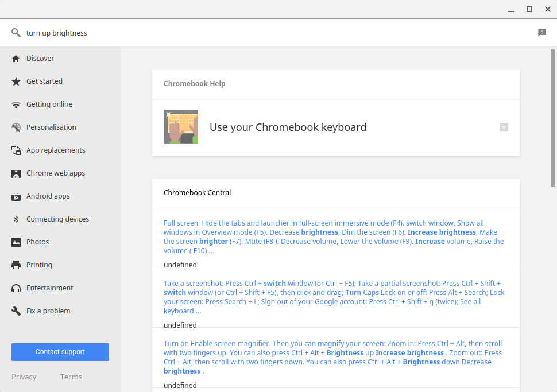
Task: Click the Getting online Wi-Fi icon
Action: click(x=16, y=105)
